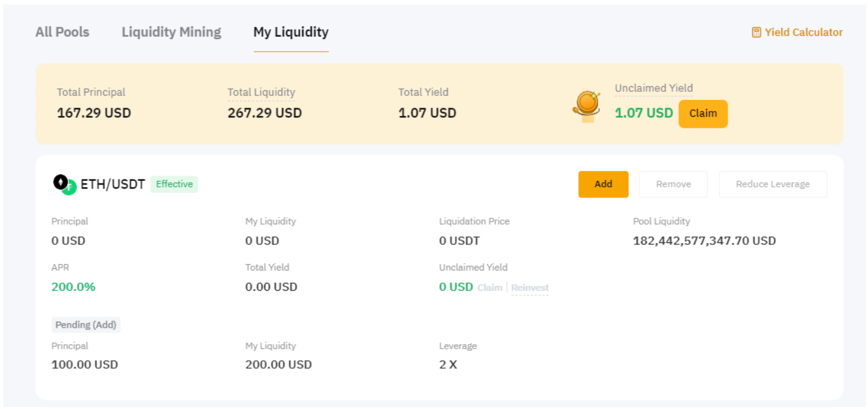Screen dimensions: 868x409
Task: Click the Pending (Add) label
Action: 86,325
